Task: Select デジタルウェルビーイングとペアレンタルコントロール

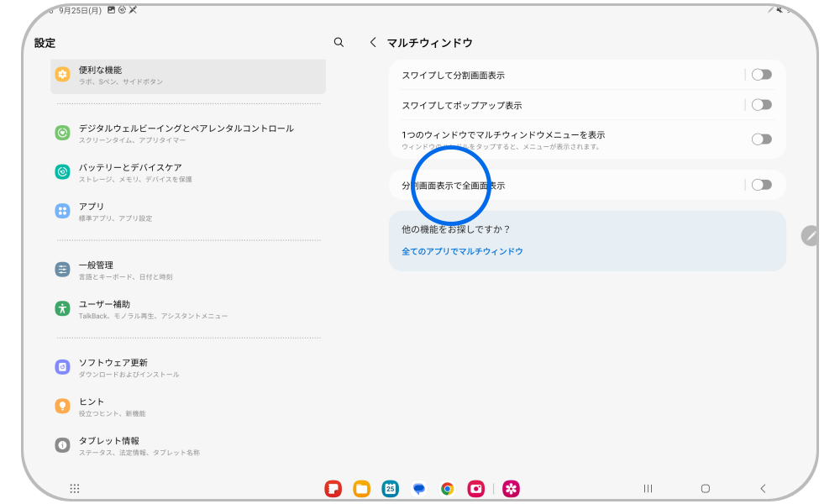Action: pyautogui.click(x=188, y=134)
